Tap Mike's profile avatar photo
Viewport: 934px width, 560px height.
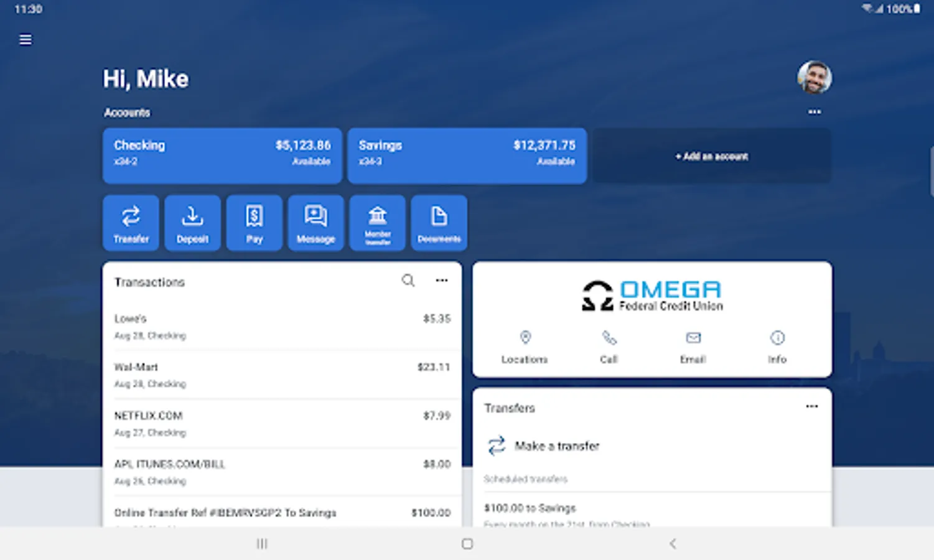coord(815,77)
